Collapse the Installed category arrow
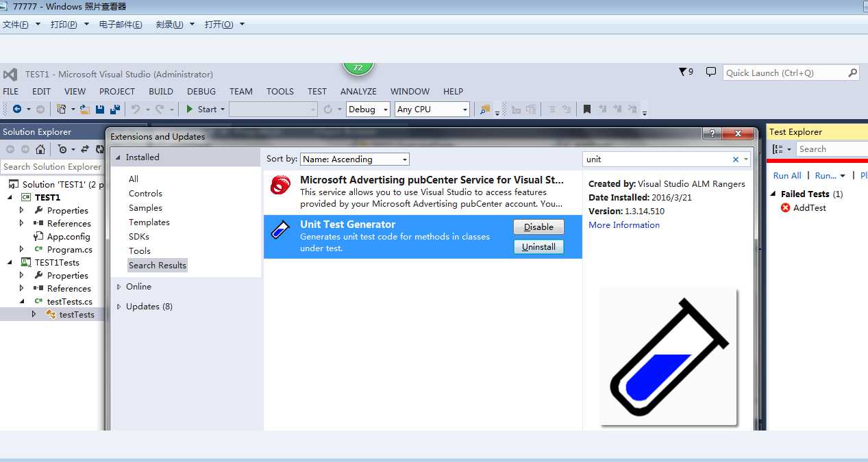Screen dimensions: 868x462 [x=118, y=157]
